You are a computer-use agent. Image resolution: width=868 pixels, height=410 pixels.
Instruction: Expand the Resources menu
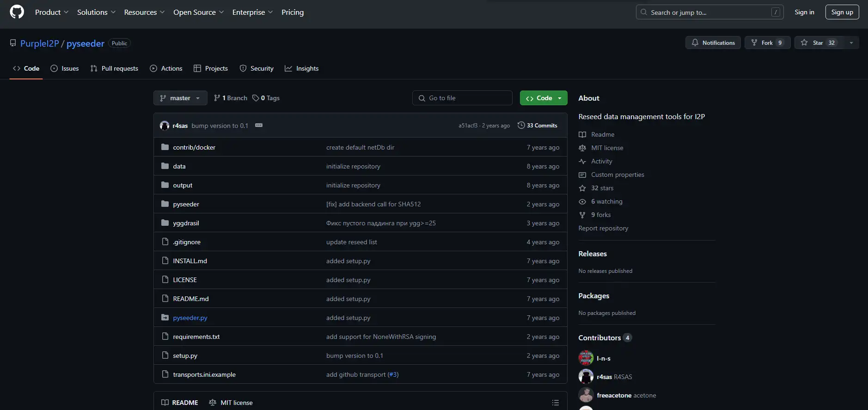tap(144, 12)
